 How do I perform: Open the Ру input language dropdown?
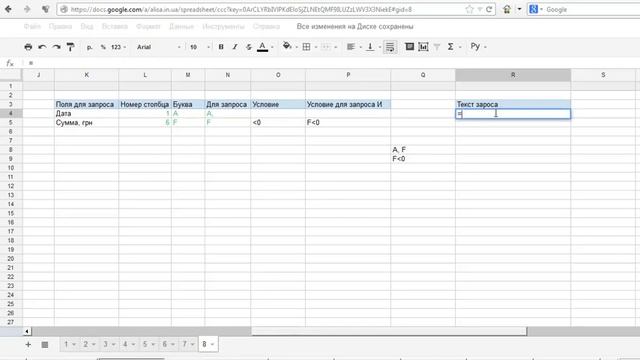(478, 47)
